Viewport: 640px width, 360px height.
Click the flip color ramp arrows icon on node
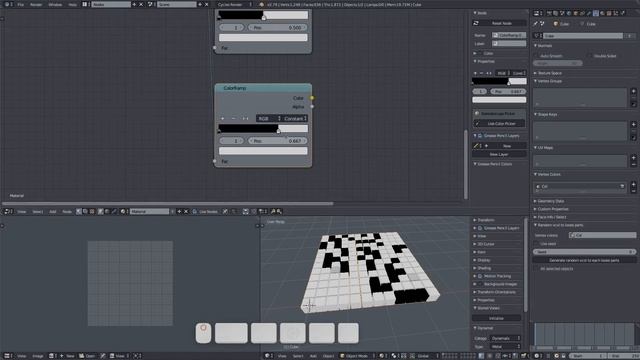pyautogui.click(x=245, y=118)
